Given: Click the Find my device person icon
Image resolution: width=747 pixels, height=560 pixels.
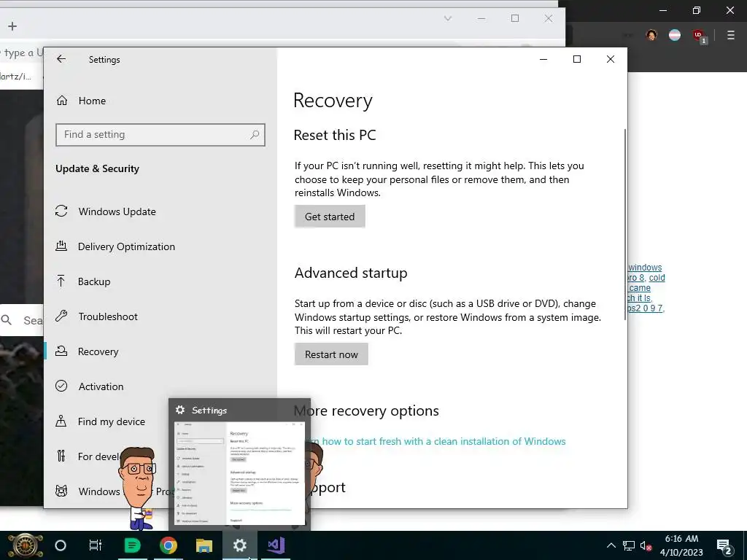Looking at the screenshot, I should [61, 421].
